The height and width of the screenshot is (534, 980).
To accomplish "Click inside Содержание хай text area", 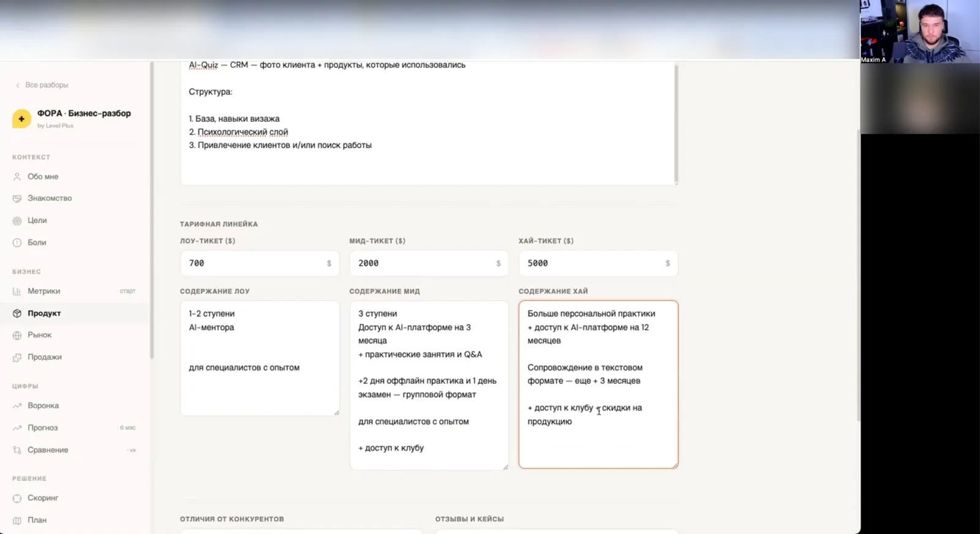I will (598, 385).
